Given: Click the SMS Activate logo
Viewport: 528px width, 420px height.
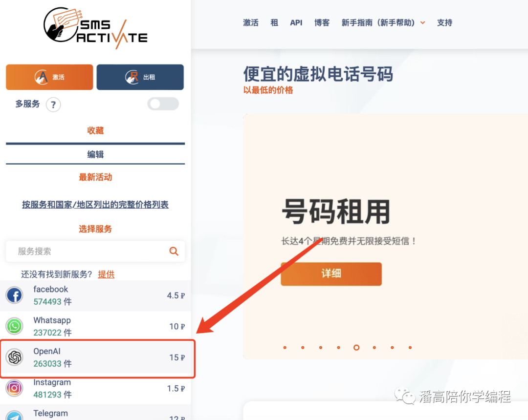Looking at the screenshot, I should pyautogui.click(x=96, y=28).
